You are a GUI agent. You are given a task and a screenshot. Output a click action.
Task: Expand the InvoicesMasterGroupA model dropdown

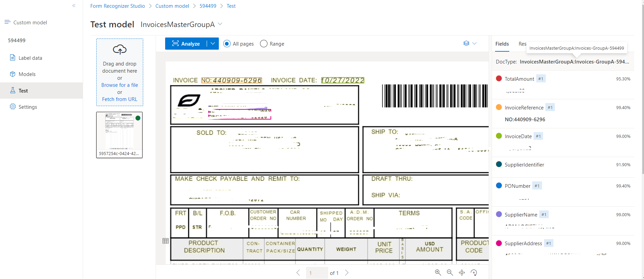pyautogui.click(x=220, y=24)
